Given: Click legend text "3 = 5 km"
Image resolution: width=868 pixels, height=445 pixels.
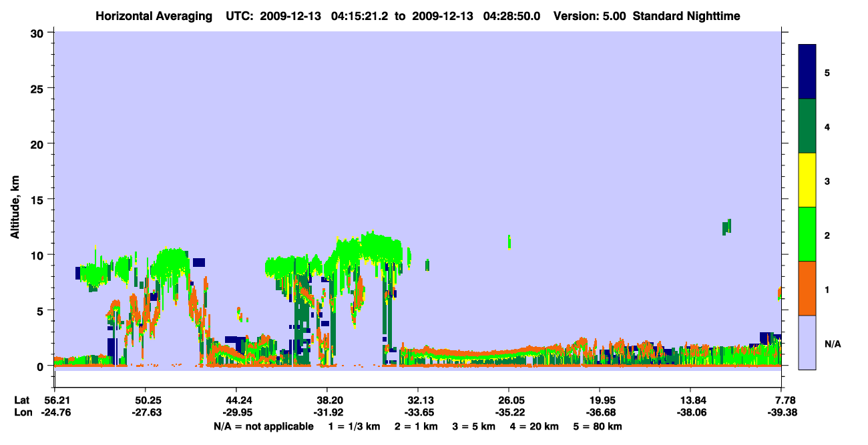Looking at the screenshot, I should 474,426.
